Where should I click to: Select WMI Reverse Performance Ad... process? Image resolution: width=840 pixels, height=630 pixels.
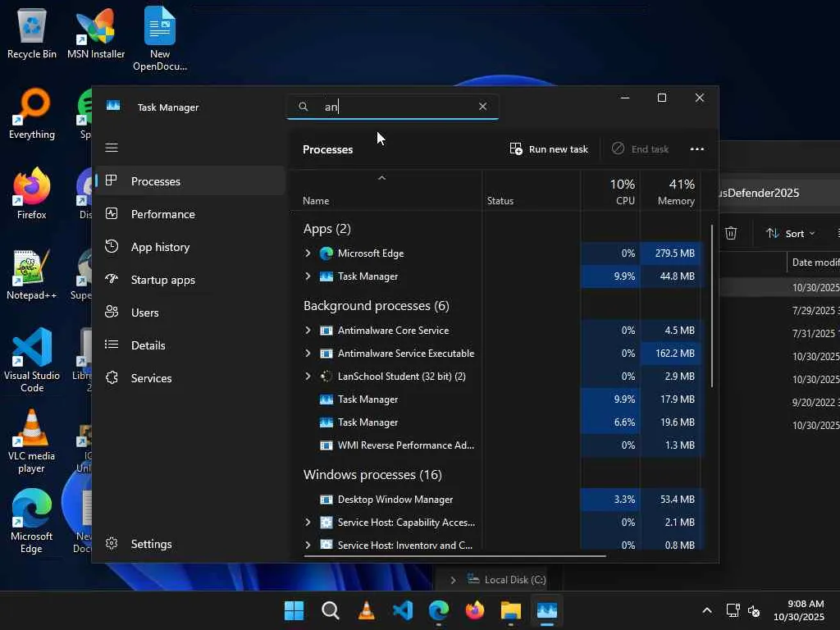[496, 445]
